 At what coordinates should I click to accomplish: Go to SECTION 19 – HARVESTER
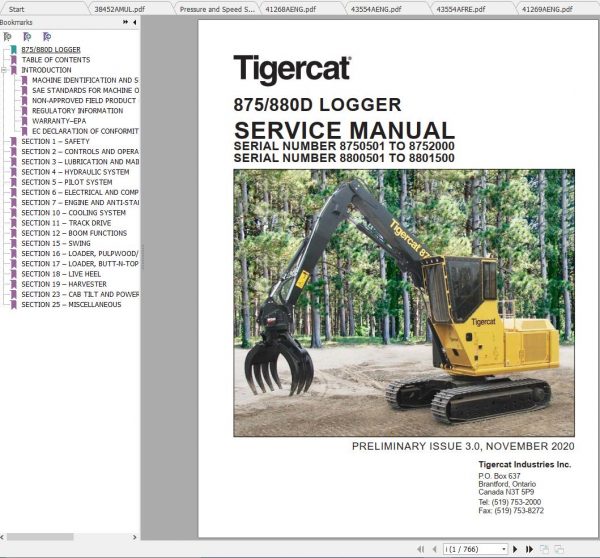64,284
